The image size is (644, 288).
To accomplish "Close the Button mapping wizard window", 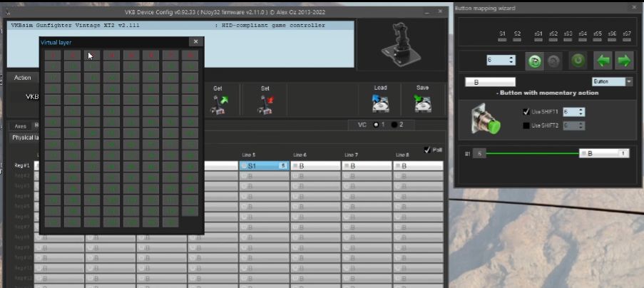I will pos(635,7).
